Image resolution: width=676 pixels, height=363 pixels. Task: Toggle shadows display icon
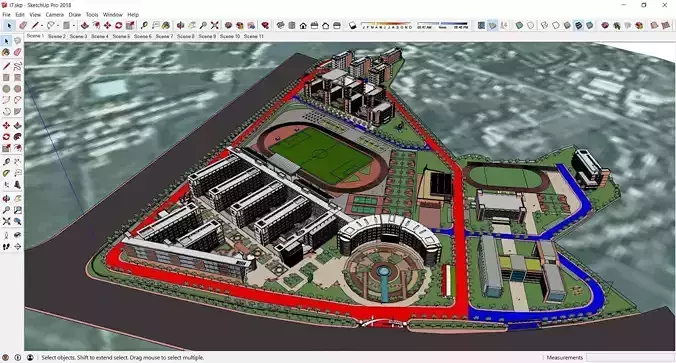coord(352,25)
